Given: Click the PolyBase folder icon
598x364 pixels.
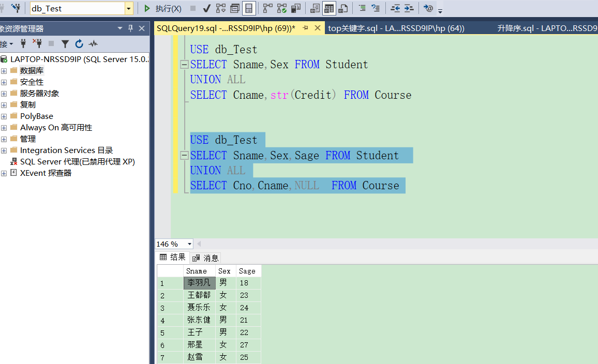Looking at the screenshot, I should point(14,116).
